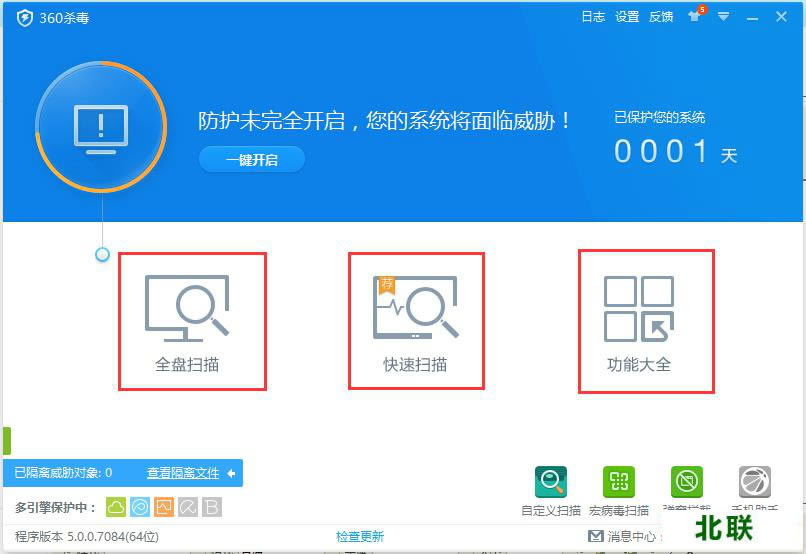Image resolution: width=806 pixels, height=554 pixels.
Task: Open the 消息中心 message center
Action: click(x=622, y=537)
